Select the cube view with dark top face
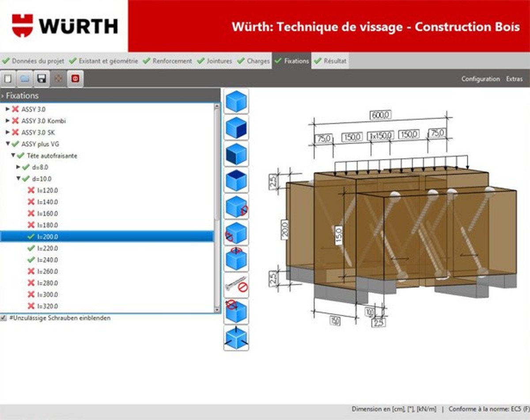 (236, 180)
